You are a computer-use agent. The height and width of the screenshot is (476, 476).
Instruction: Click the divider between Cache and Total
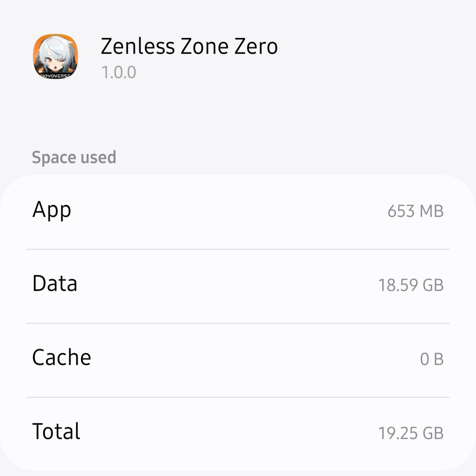coord(238,397)
